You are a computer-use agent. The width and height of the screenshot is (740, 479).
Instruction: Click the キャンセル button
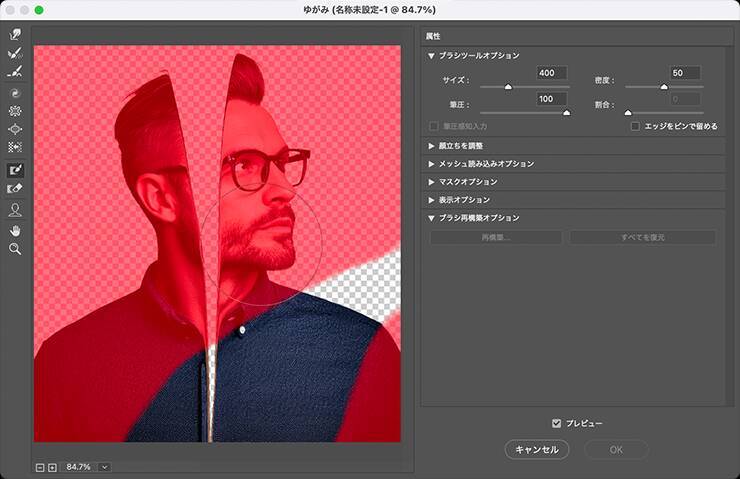coord(536,450)
